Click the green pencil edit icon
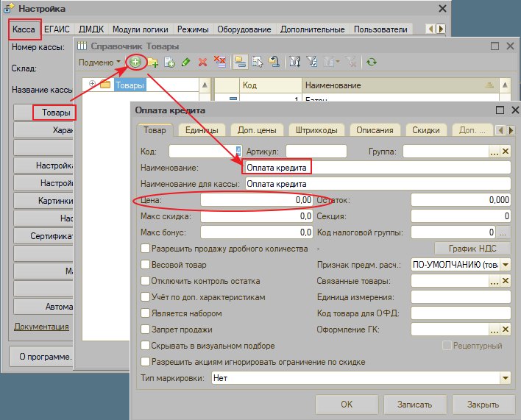 185,62
